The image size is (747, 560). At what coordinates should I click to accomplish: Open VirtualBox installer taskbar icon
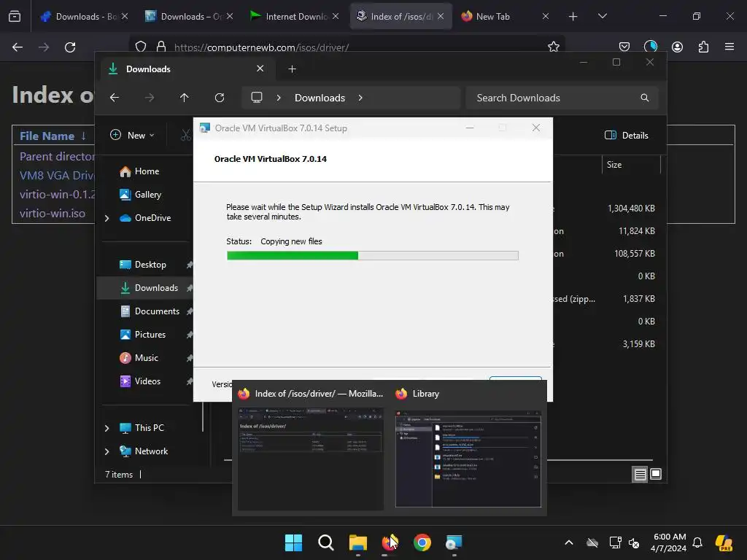454,542
